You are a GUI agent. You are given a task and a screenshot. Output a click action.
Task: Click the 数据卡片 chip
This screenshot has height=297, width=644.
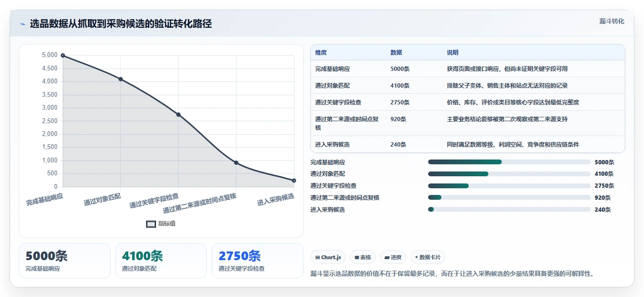pyautogui.click(x=428, y=257)
